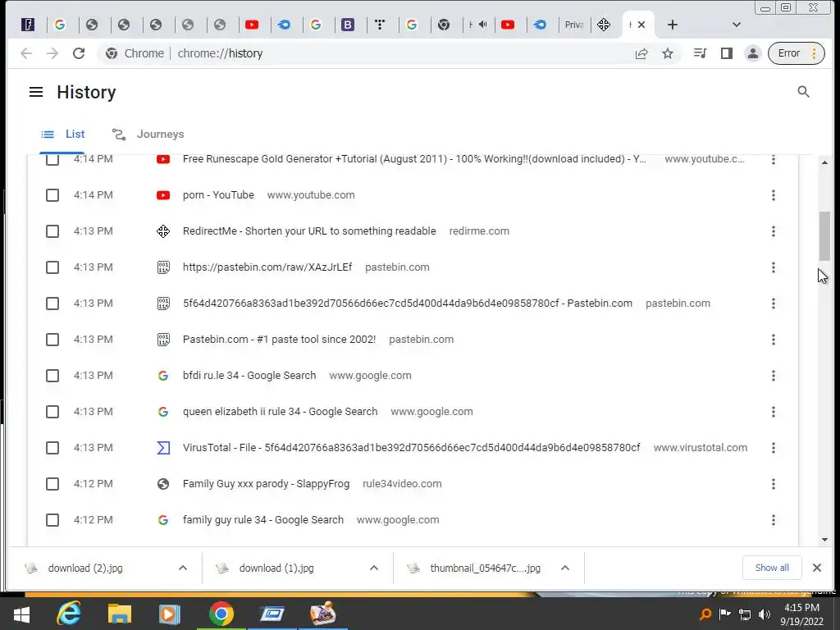Go back with the back arrow
This screenshot has height=630, width=840.
tap(25, 53)
